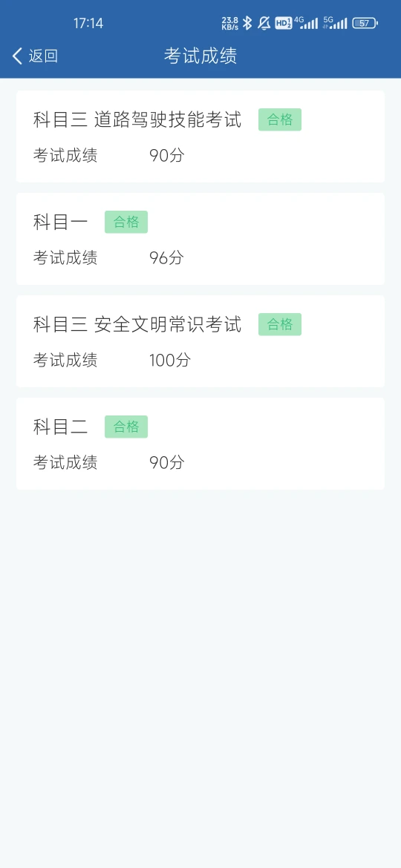Tap the back arrow chevron
Image resolution: width=401 pixels, height=868 pixels.
pos(17,56)
